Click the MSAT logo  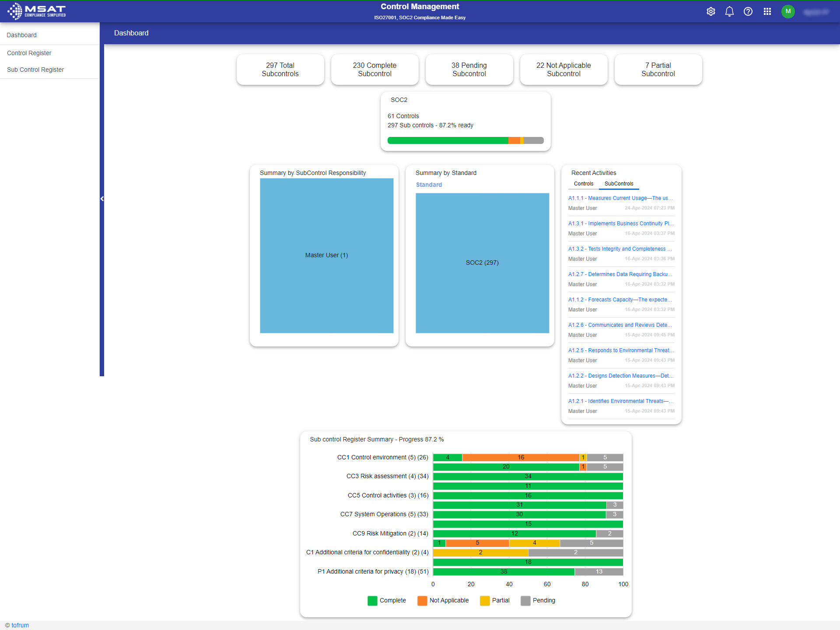pyautogui.click(x=37, y=11)
